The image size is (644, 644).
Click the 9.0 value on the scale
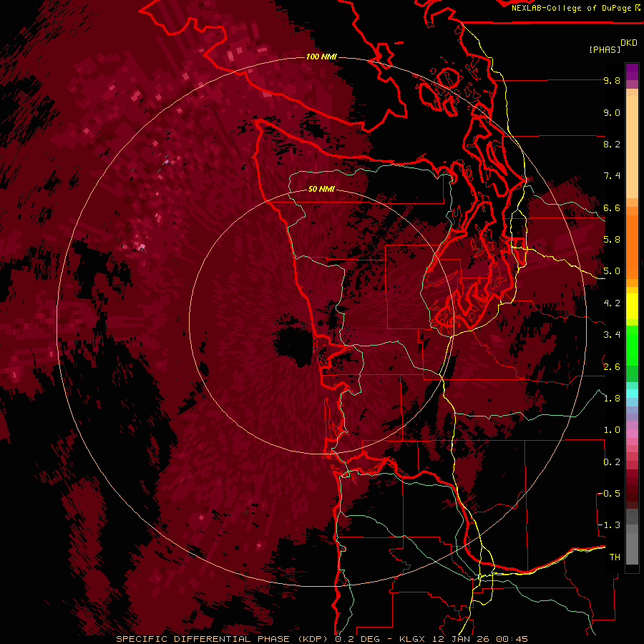(x=612, y=112)
